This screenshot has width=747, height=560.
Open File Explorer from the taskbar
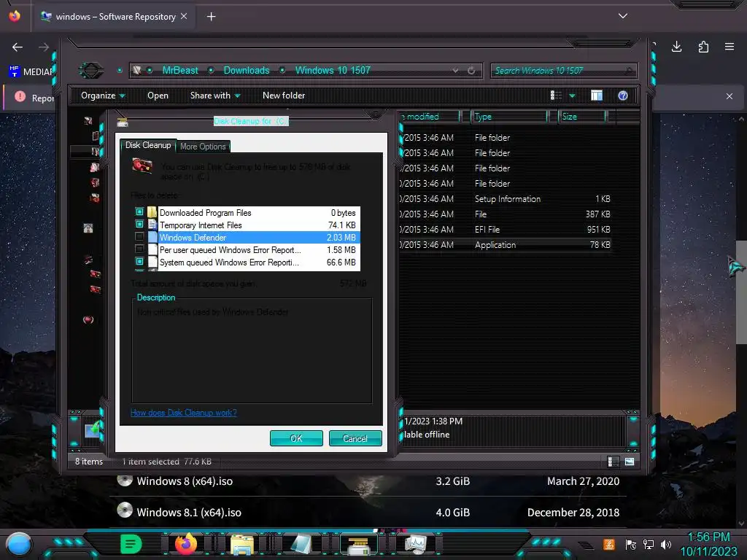coord(242,545)
